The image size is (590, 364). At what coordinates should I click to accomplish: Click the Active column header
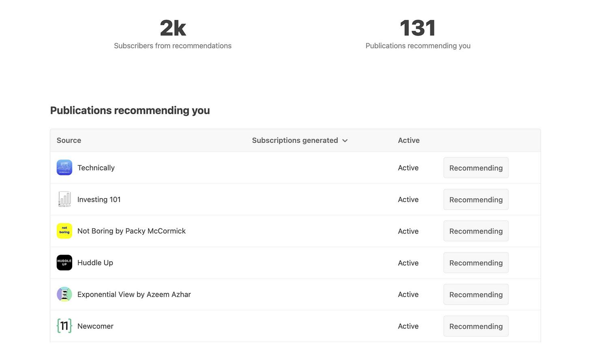point(408,140)
